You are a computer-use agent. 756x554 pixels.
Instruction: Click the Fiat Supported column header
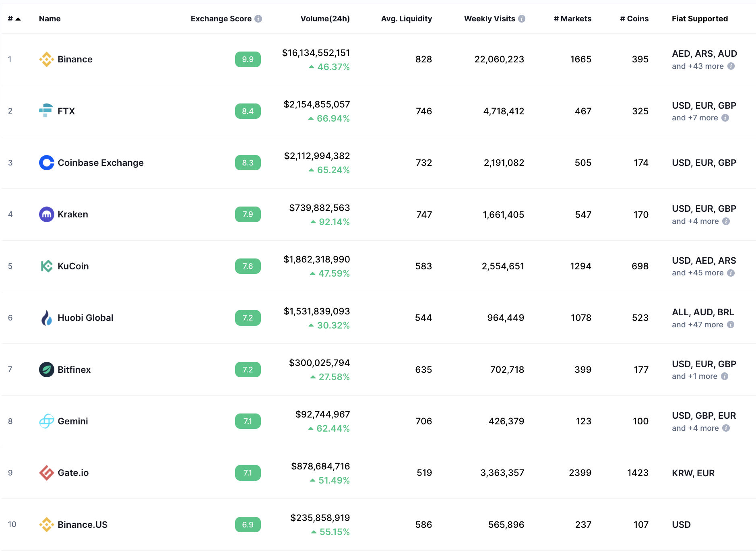(x=700, y=19)
